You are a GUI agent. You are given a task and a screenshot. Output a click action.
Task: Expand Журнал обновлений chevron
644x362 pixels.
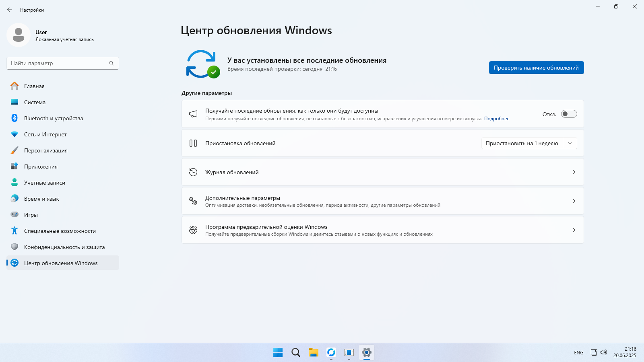tap(574, 172)
